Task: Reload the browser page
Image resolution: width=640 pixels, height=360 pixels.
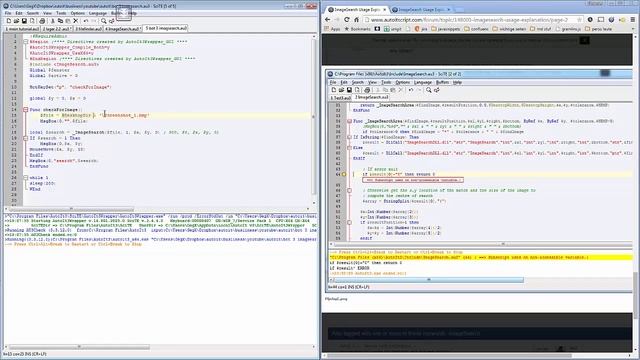Action: click(x=347, y=20)
